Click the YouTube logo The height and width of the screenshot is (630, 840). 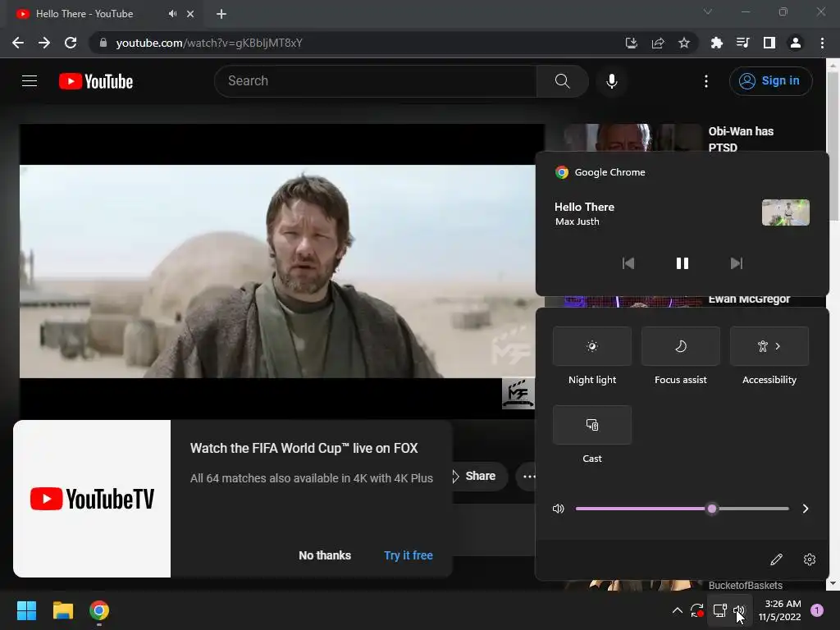(x=96, y=81)
